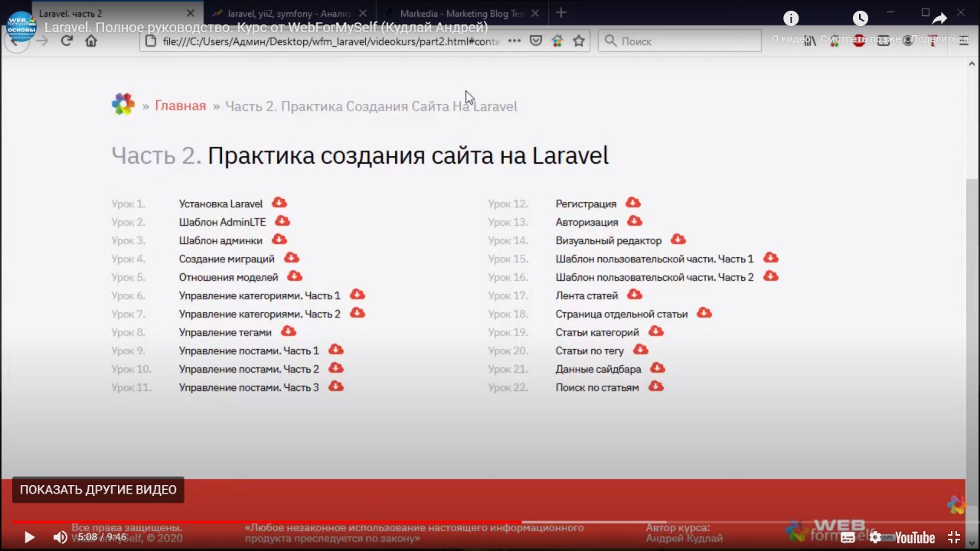This screenshot has height=551, width=980.
Task: Download Шаблон пользовательской части. Часть 2 cloud icon
Action: [x=771, y=276]
